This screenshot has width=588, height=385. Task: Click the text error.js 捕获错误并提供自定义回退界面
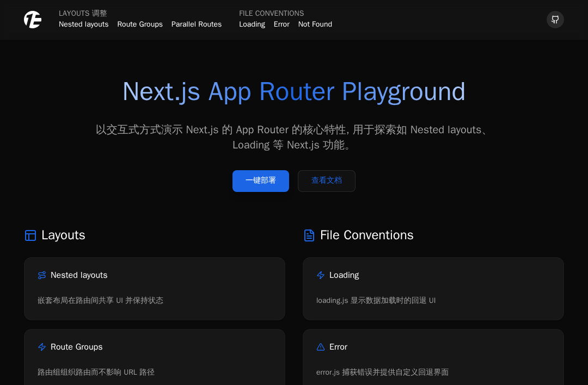tap(383, 372)
